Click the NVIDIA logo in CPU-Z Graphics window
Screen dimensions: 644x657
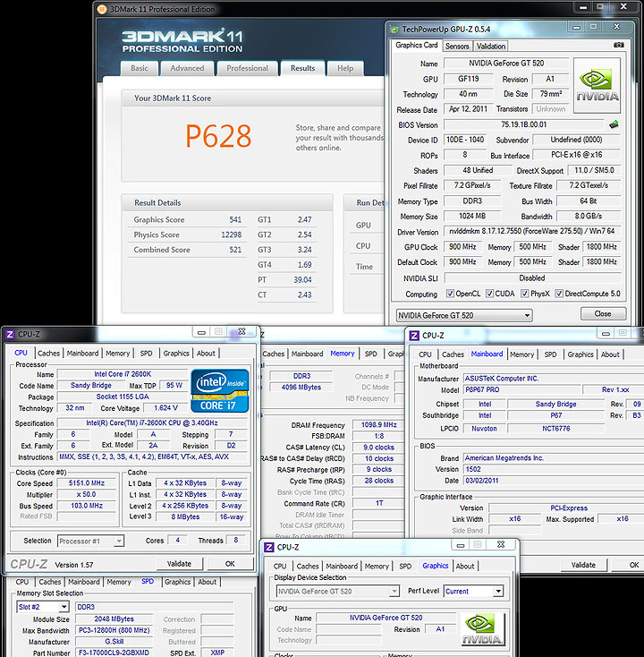pos(482,629)
